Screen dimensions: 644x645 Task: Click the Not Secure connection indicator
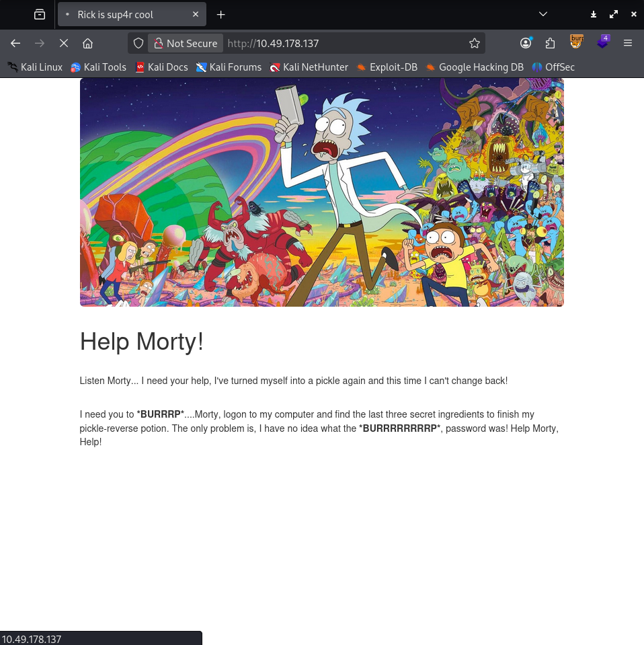[x=186, y=43]
